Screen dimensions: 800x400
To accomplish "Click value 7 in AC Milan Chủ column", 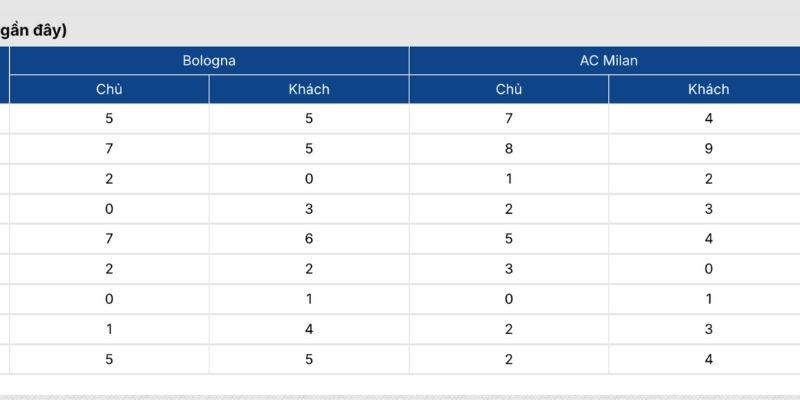I will point(509,119).
